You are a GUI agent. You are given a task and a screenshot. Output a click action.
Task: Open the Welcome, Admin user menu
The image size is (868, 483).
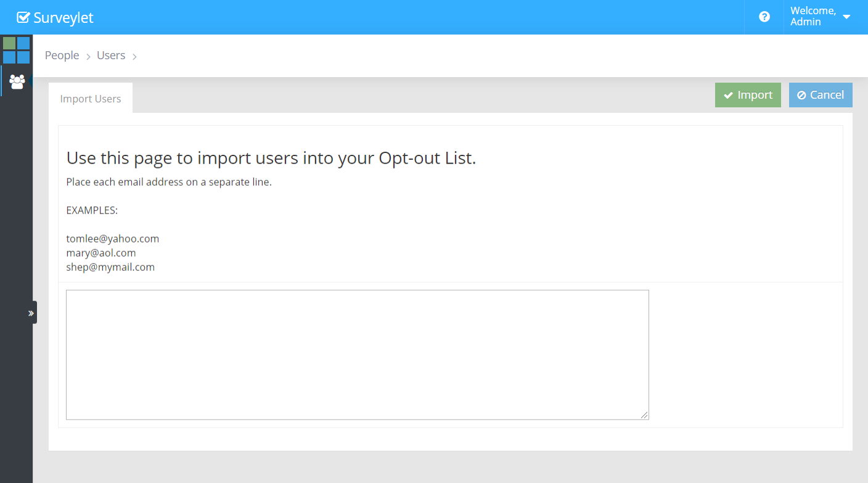(x=813, y=17)
